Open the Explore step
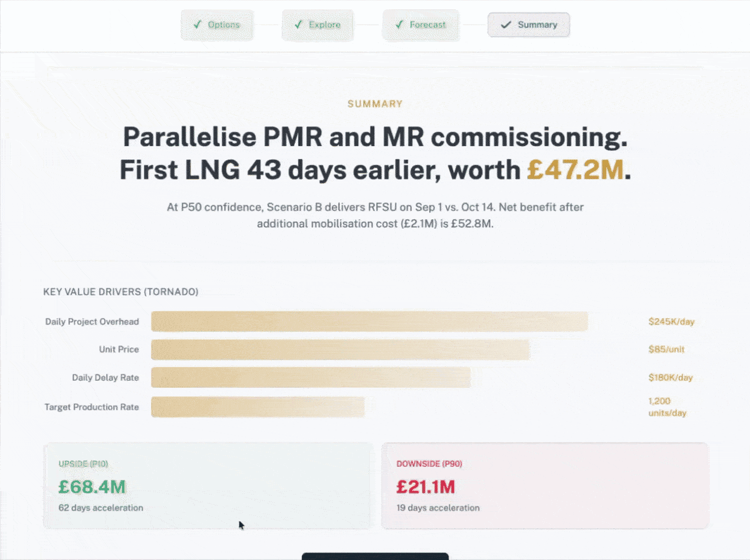750x560 pixels. 318,25
